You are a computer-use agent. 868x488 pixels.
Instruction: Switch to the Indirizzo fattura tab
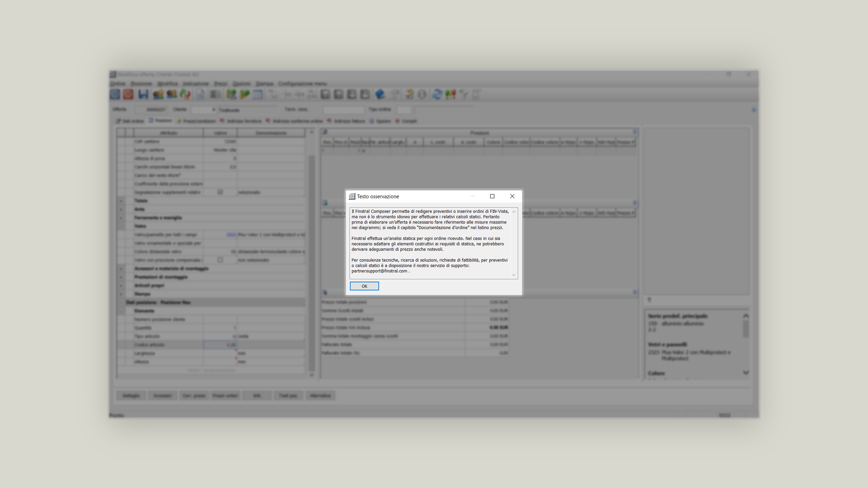point(346,121)
